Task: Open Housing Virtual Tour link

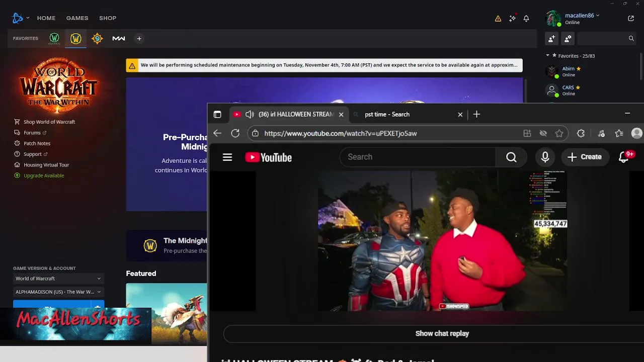Action: [x=46, y=165]
